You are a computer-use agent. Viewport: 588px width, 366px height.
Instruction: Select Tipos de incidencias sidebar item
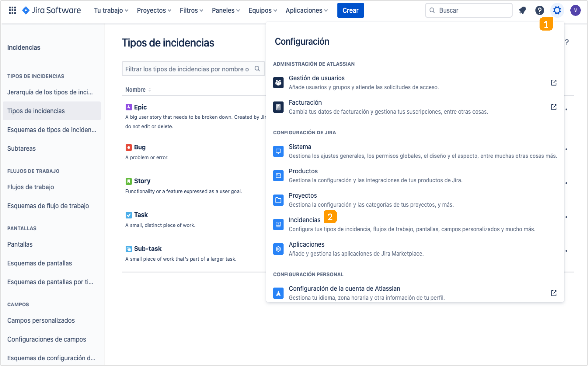pos(52,111)
